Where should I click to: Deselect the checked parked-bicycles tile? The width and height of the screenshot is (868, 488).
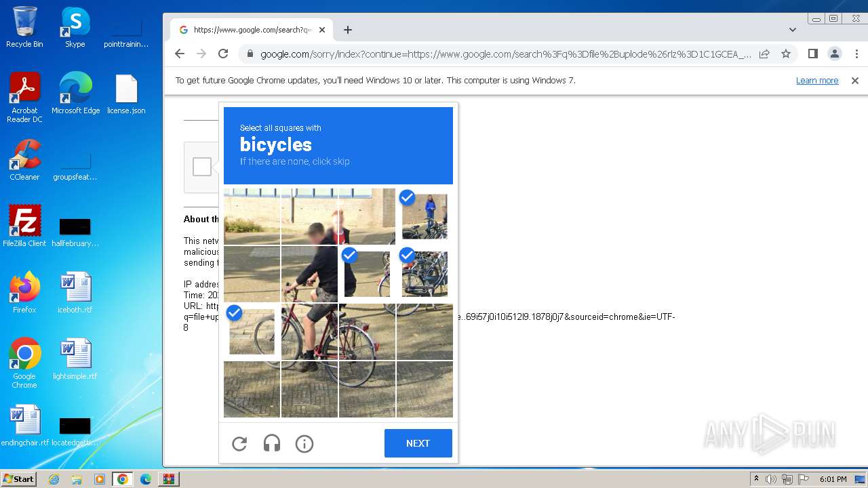tap(425, 274)
